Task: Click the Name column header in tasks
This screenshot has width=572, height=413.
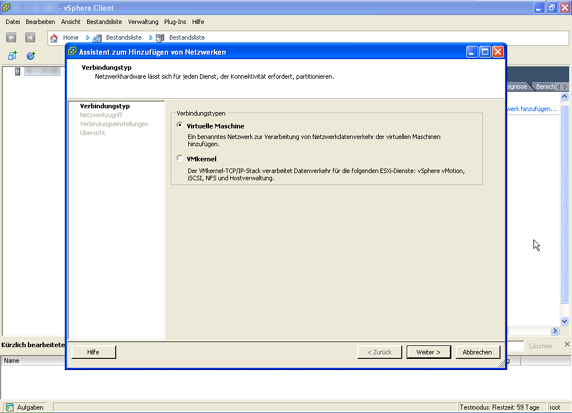Action: (x=33, y=361)
